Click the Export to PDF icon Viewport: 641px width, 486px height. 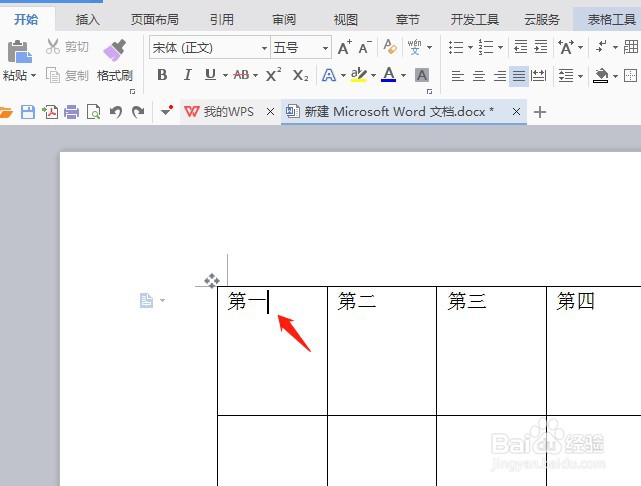[x=50, y=112]
